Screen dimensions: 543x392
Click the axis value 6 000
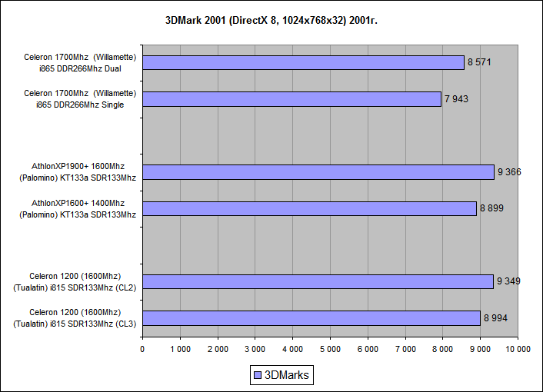point(368,349)
